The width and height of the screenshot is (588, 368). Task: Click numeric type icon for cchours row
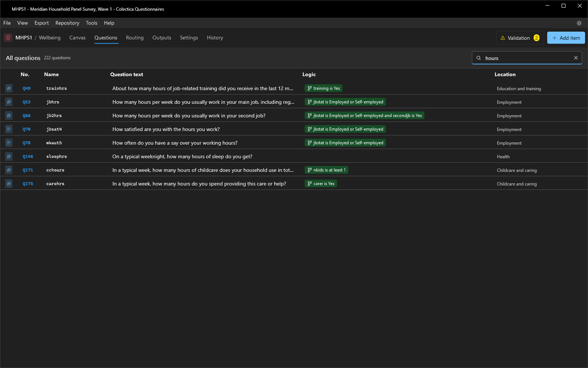click(x=9, y=170)
